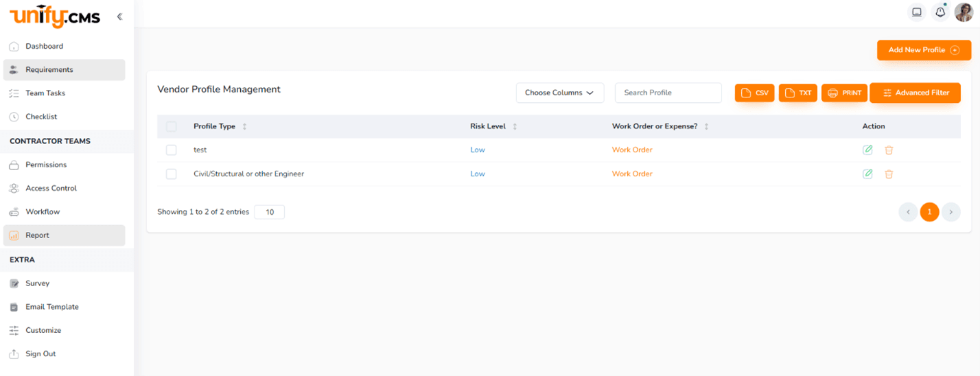Image resolution: width=980 pixels, height=376 pixels.
Task: Select the Civil/Structural or other Engineer checkbox
Action: point(172,174)
